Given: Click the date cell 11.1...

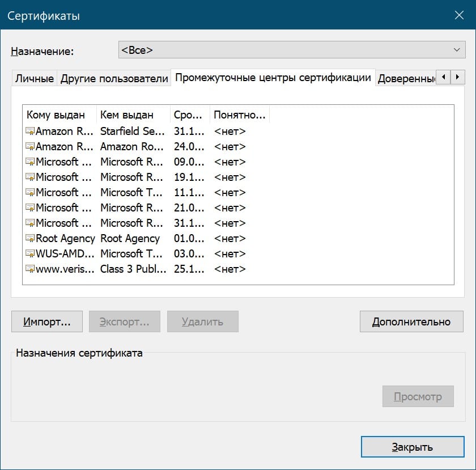Looking at the screenshot, I should (x=189, y=192).
